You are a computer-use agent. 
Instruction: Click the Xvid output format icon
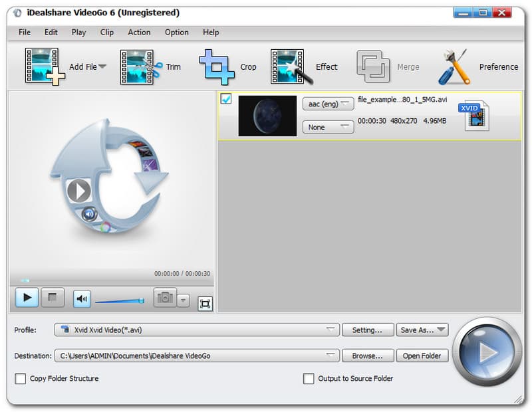coord(476,115)
